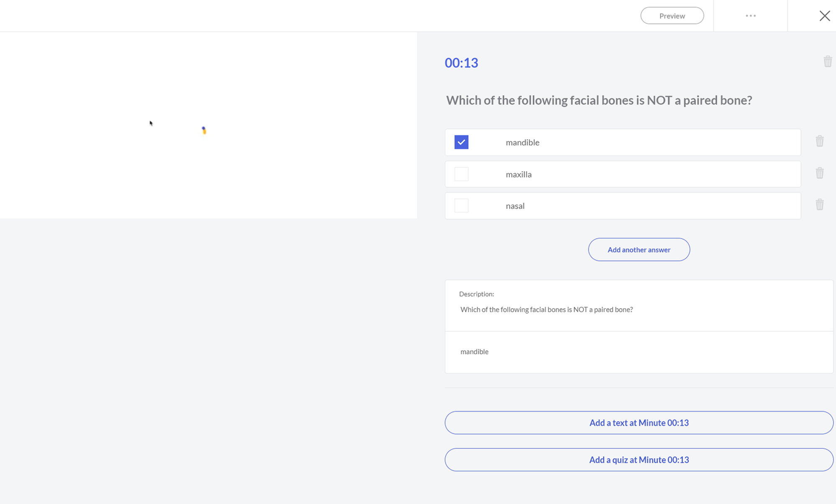Close the editor with the X icon

(x=824, y=16)
